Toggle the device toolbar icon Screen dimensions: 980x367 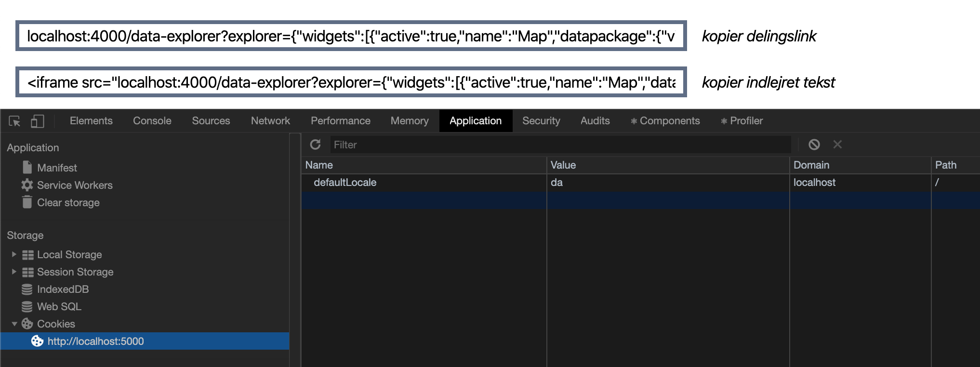38,121
